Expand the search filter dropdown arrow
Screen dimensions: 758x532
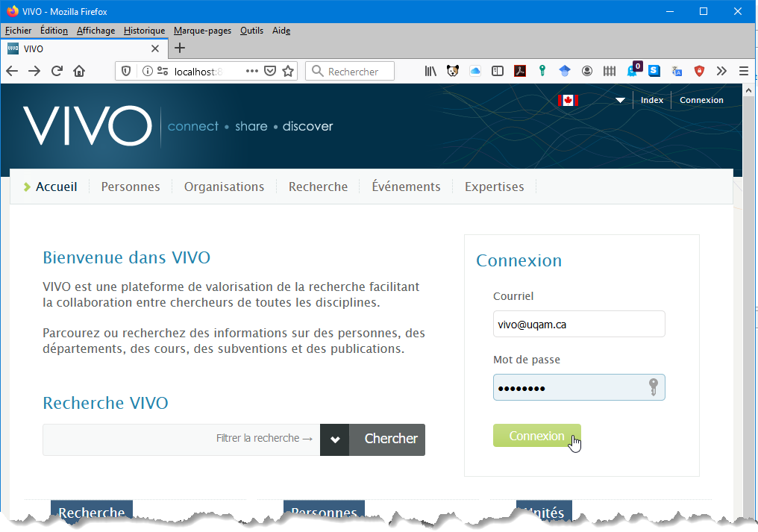pos(335,439)
